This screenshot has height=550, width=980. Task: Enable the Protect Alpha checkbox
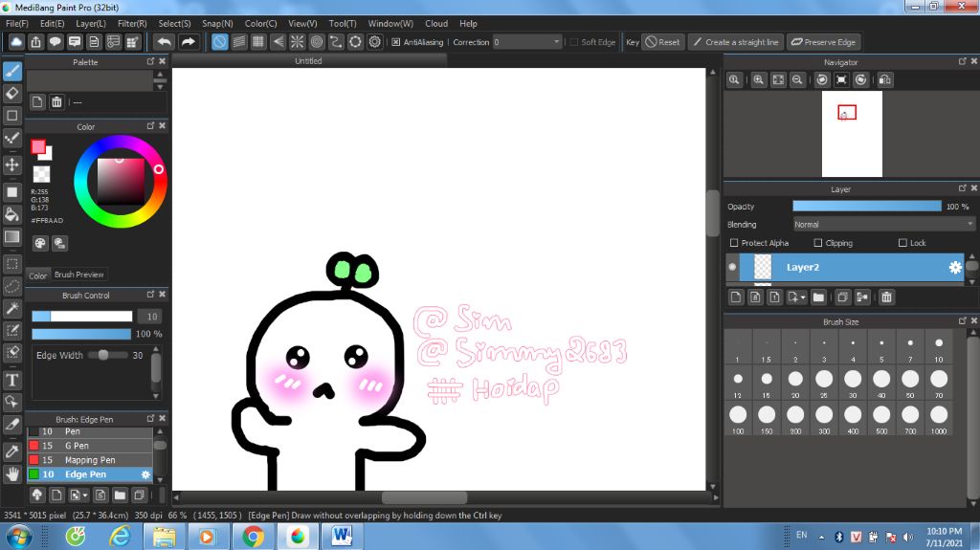click(x=734, y=243)
